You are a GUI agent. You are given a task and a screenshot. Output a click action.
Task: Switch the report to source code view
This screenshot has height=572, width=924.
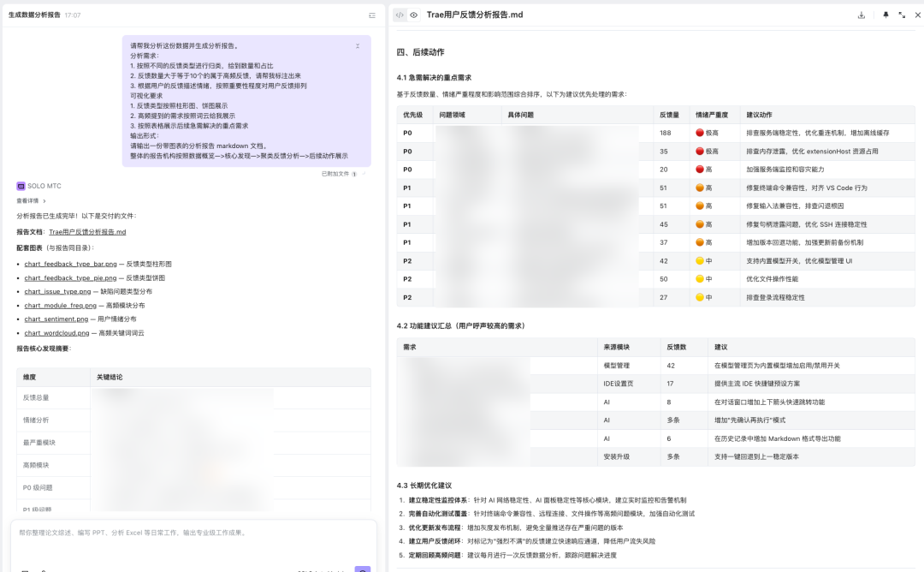click(399, 15)
